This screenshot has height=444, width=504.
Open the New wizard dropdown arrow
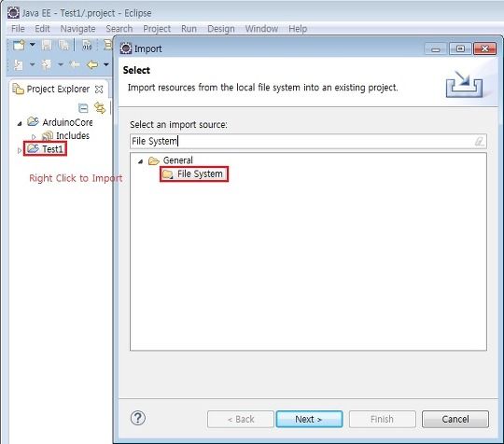33,45
